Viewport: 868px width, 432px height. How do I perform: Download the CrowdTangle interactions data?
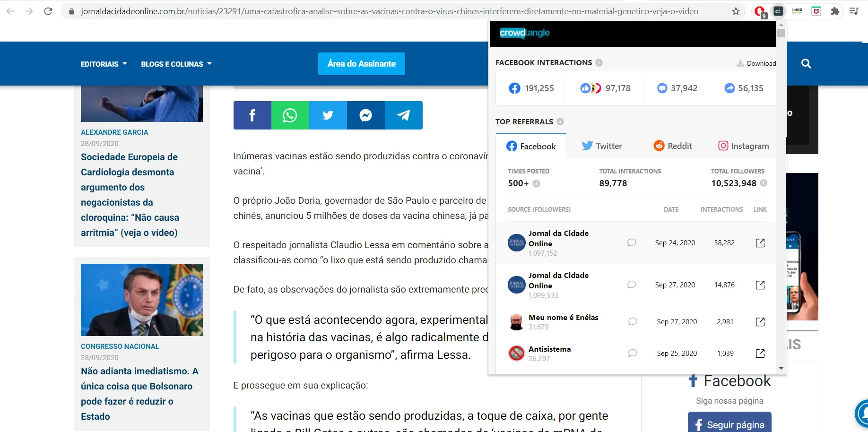[756, 63]
